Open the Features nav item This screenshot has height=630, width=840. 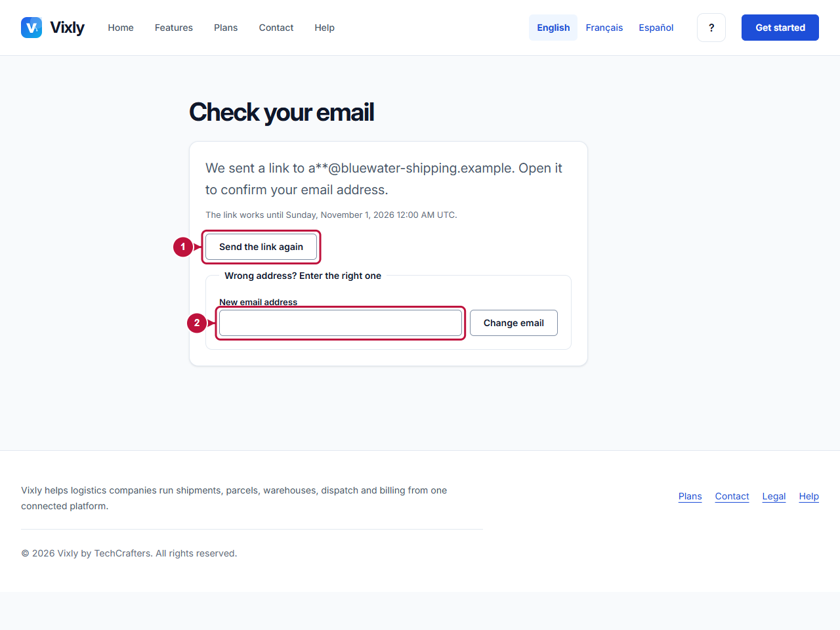coord(174,28)
